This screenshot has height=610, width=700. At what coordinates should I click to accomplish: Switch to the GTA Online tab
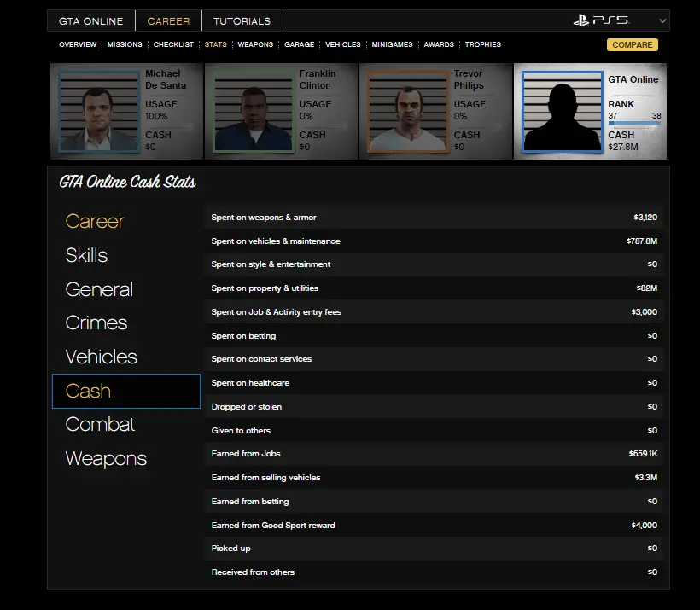90,21
